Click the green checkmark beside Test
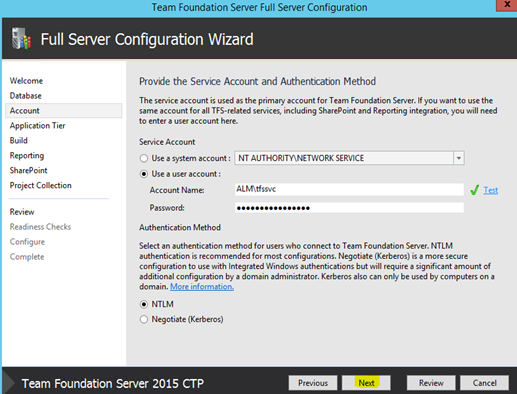 [x=474, y=190]
